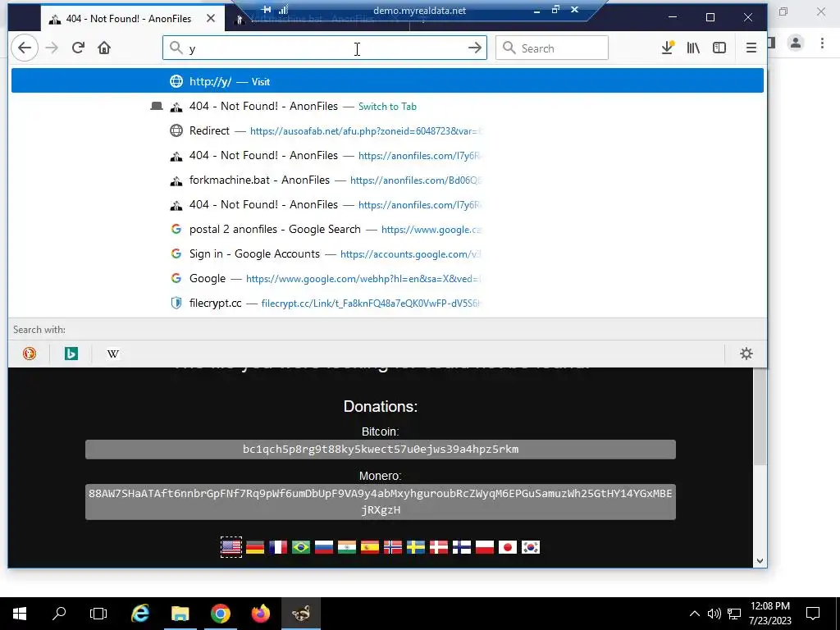Viewport: 840px width, 630px height.
Task: Search with Wikipedia one-off icon
Action: pos(113,354)
